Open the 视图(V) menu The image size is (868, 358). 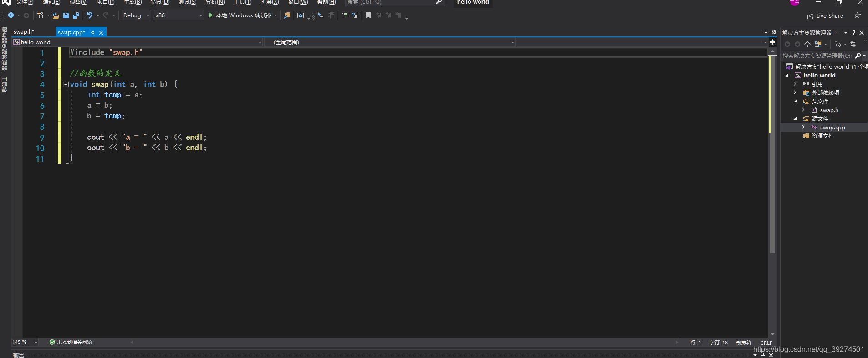(x=78, y=2)
